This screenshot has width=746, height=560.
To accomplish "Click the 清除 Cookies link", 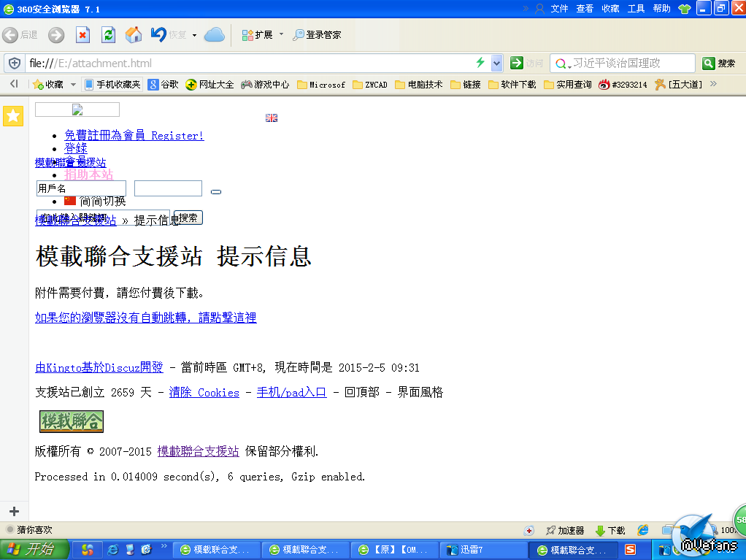I will point(204,393).
